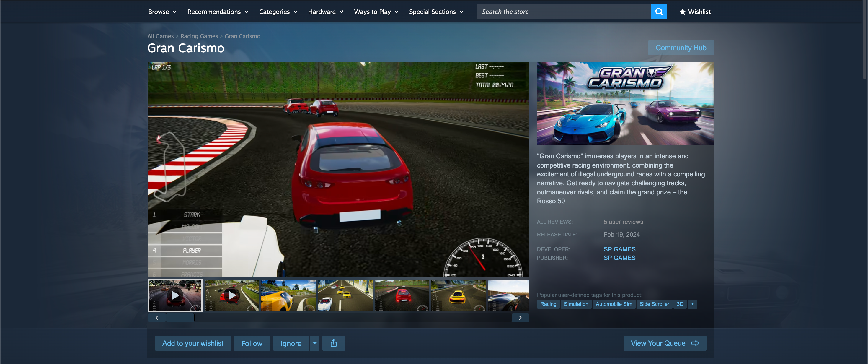Viewport: 868px width, 364px height.
Task: Play the first trailer via its play icon
Action: tap(174, 295)
